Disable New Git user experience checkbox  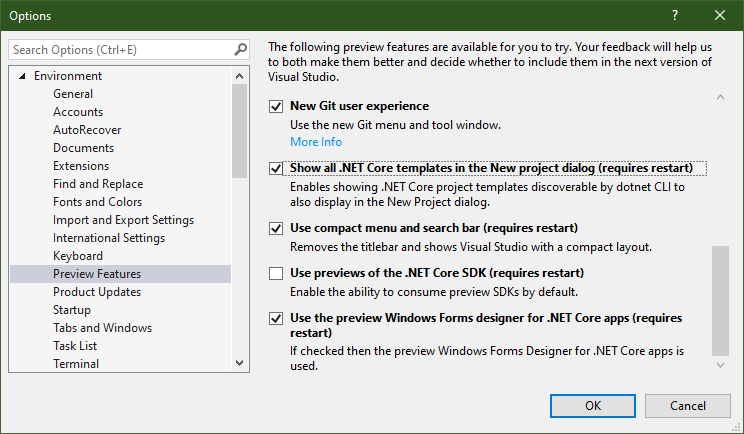pyautogui.click(x=277, y=106)
